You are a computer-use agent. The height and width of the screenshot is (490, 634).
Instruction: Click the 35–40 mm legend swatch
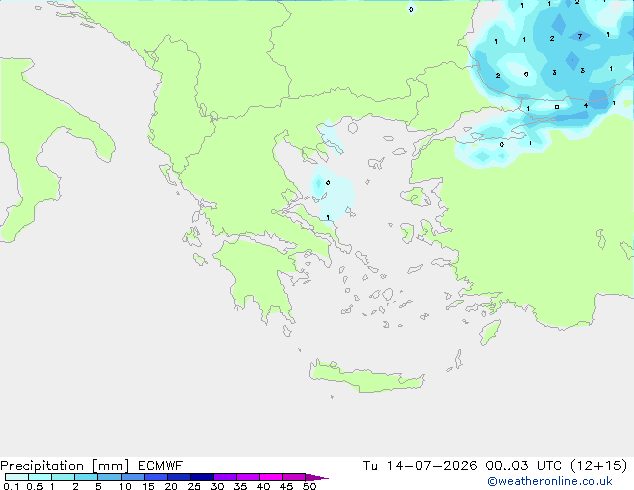click(x=247, y=477)
